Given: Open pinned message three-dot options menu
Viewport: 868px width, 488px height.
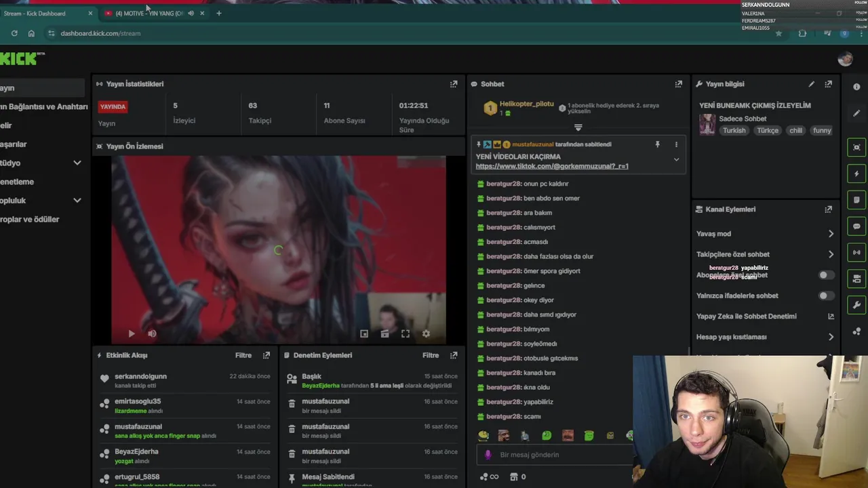Looking at the screenshot, I should coord(676,144).
